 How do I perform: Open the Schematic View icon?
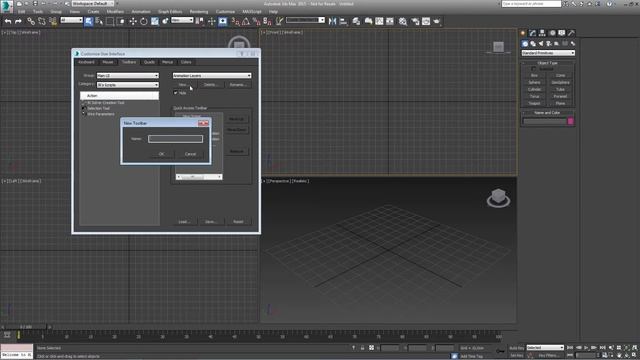390,21
